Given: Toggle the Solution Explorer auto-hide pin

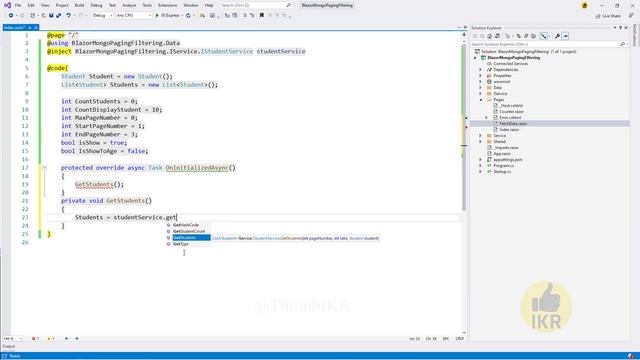Looking at the screenshot, I should [x=620, y=28].
